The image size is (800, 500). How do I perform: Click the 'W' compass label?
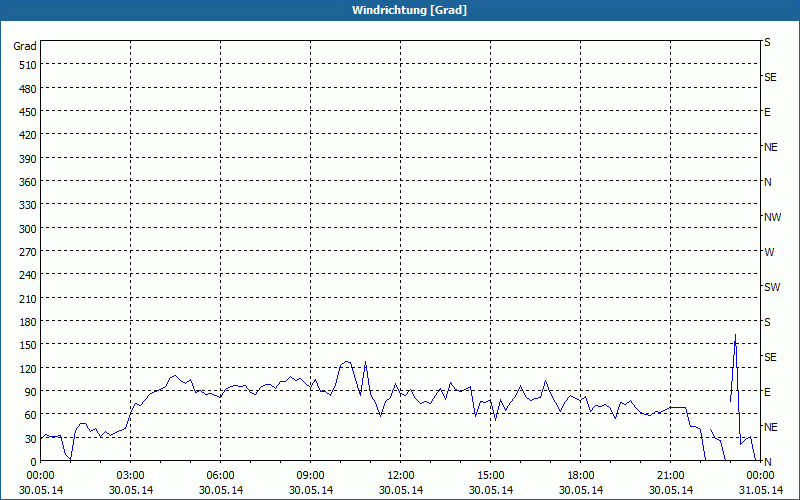[x=769, y=252]
